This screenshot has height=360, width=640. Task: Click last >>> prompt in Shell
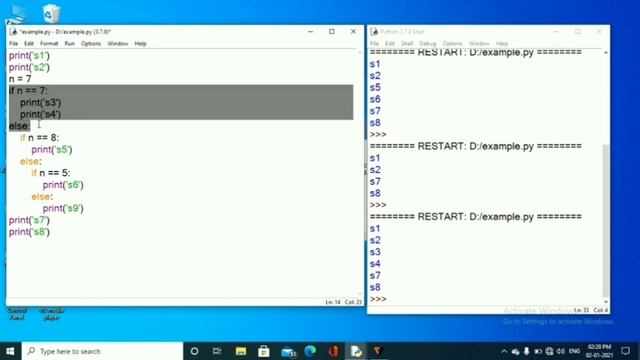point(378,299)
